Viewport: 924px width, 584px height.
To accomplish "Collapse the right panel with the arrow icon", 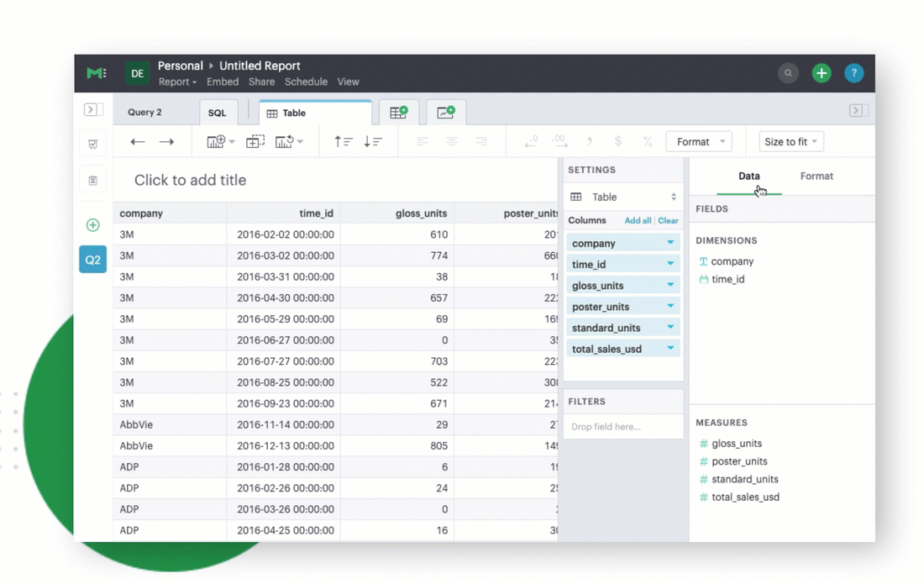I will [856, 110].
